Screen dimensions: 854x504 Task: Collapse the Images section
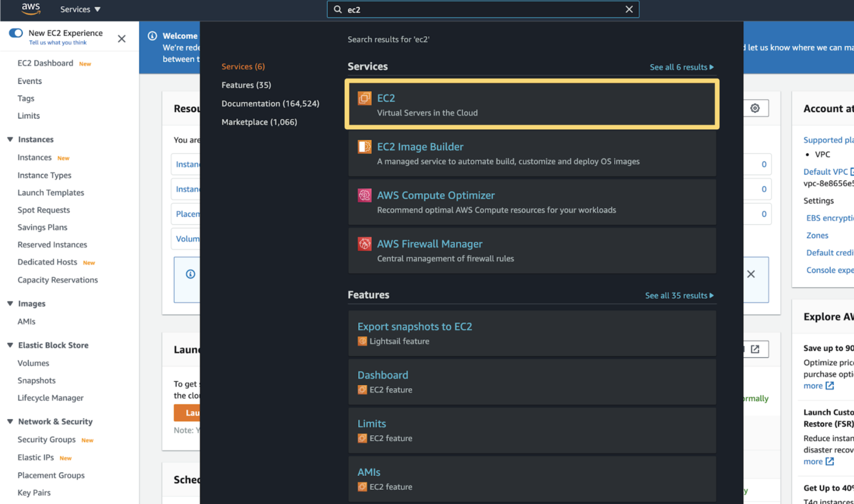(x=10, y=304)
